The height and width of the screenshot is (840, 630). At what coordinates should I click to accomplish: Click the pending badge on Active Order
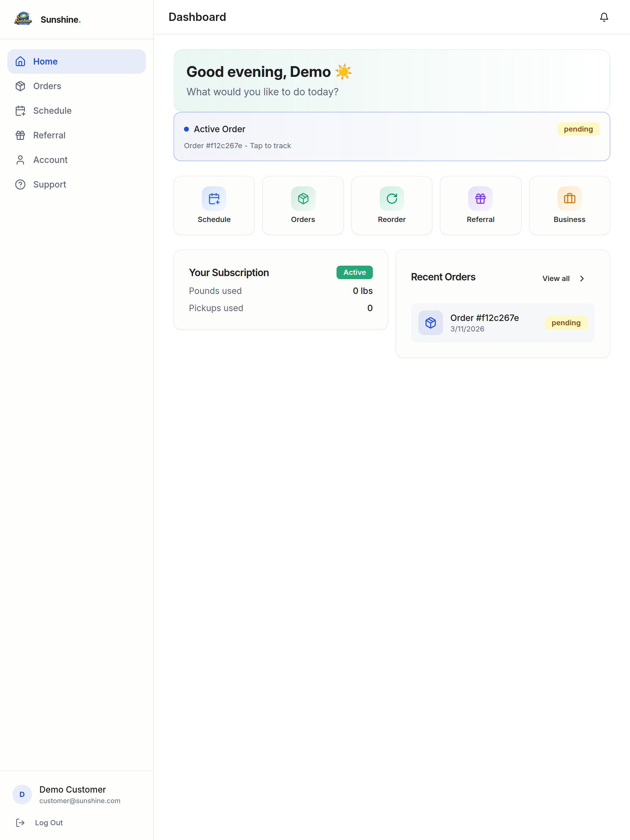click(x=578, y=129)
